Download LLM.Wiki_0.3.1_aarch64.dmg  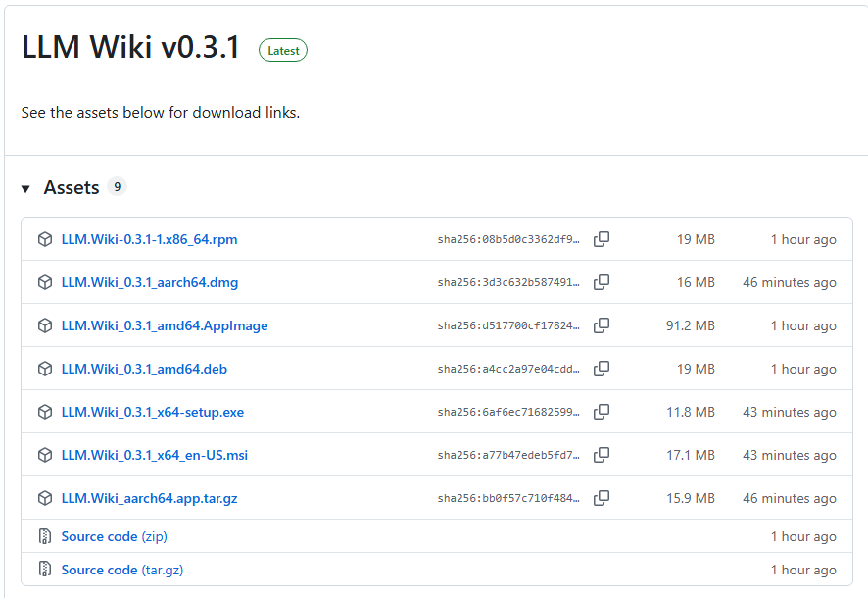point(150,282)
